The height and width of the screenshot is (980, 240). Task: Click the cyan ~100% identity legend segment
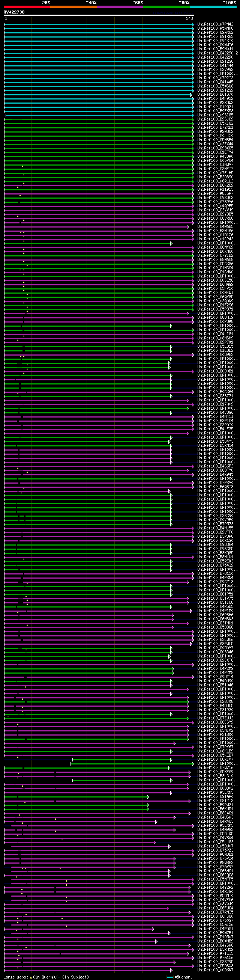tap(213, 7)
